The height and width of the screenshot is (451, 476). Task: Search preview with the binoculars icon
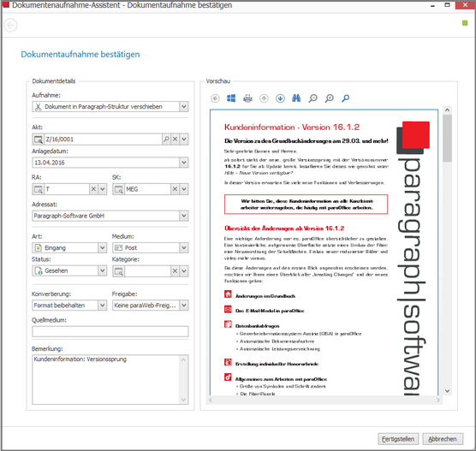coord(296,98)
